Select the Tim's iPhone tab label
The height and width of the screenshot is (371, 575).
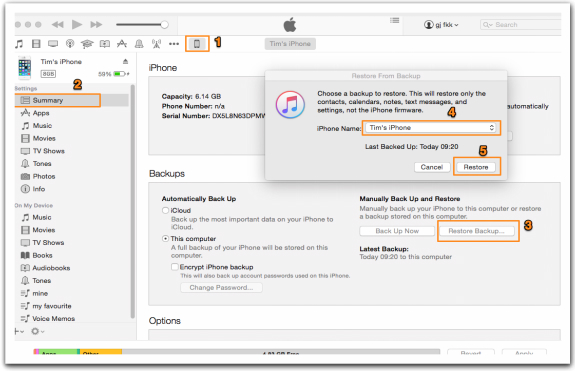pos(290,44)
